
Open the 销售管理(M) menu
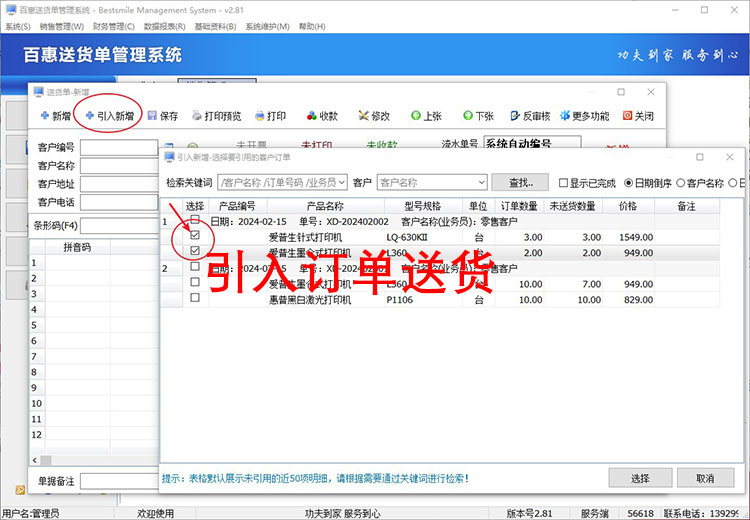[61, 27]
